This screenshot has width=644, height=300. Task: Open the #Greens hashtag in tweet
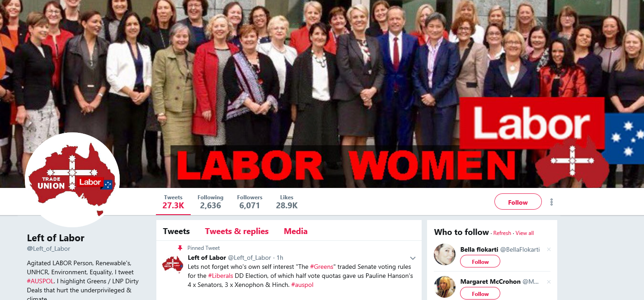click(x=321, y=267)
